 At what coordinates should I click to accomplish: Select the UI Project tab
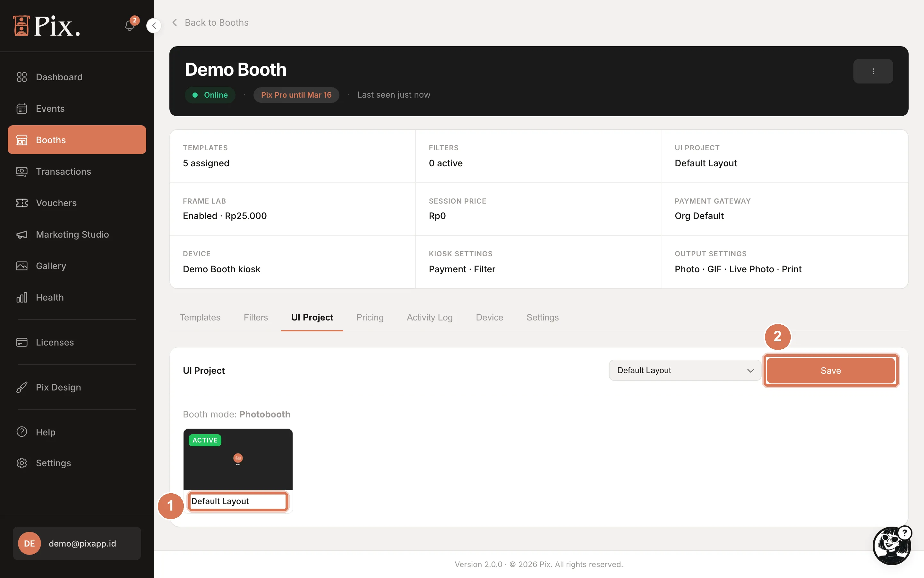pos(312,318)
